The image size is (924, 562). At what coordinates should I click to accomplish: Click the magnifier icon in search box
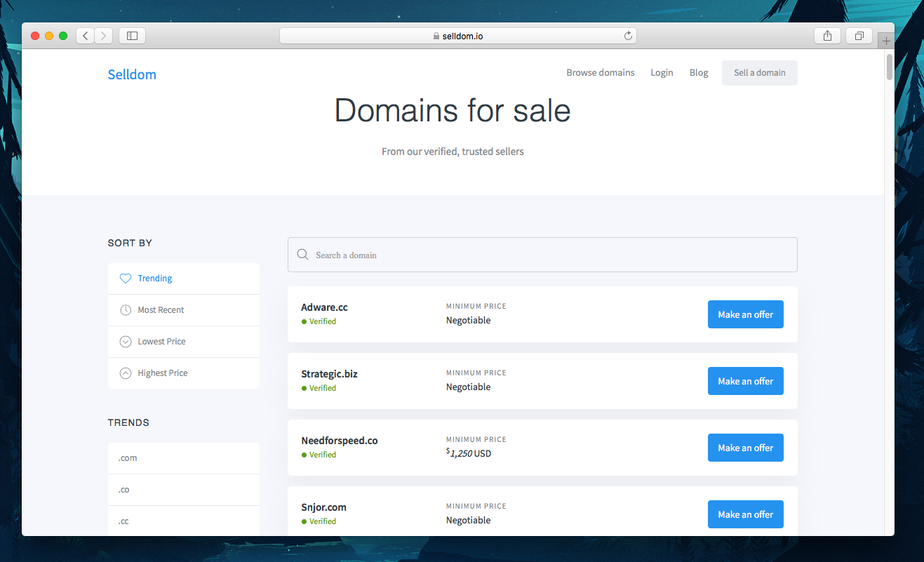(x=303, y=255)
